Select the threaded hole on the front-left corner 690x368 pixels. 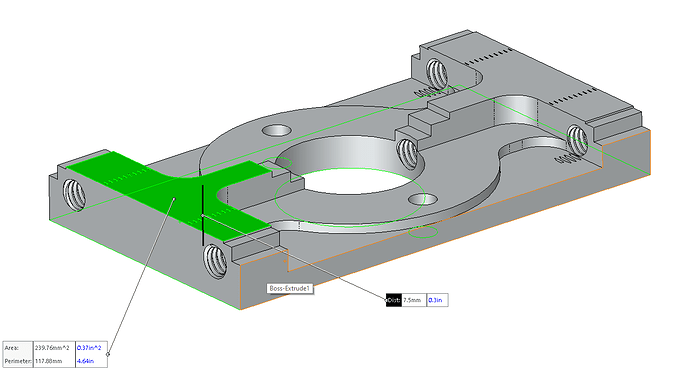pos(215,261)
